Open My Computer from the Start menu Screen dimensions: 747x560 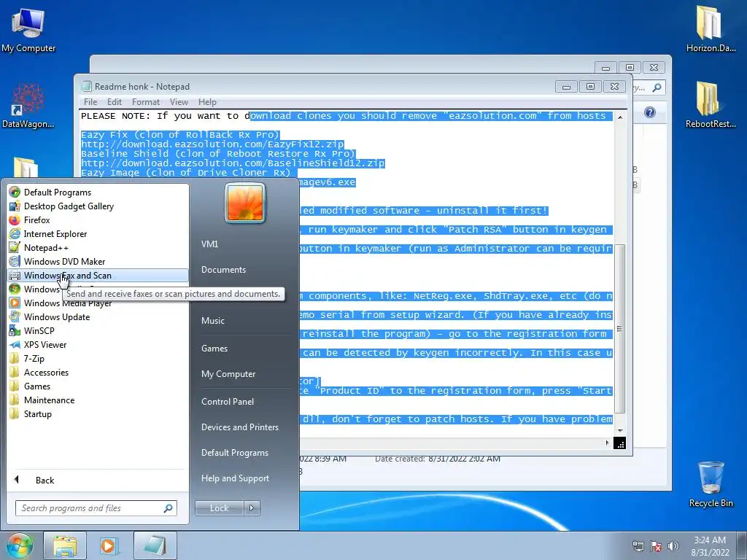tap(228, 374)
